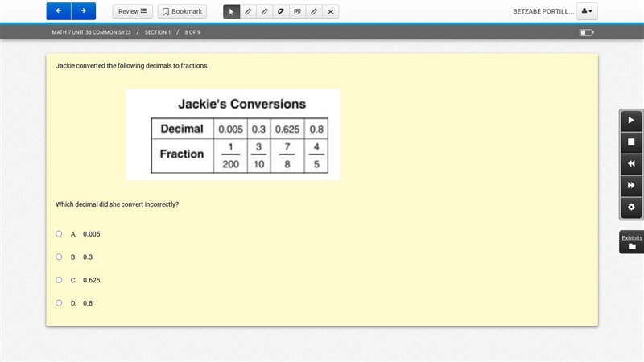This screenshot has height=362, width=644.
Task: Click the Jackie's Conversions table title
Action: pyautogui.click(x=242, y=104)
